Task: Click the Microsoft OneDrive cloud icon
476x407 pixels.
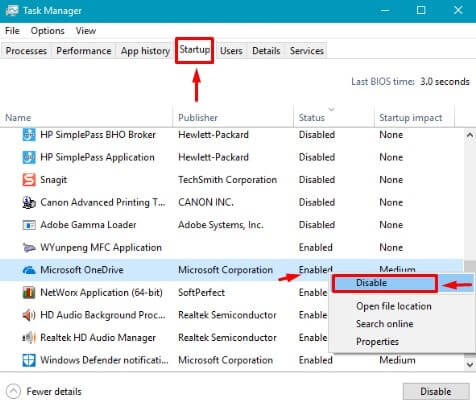Action: pos(29,270)
